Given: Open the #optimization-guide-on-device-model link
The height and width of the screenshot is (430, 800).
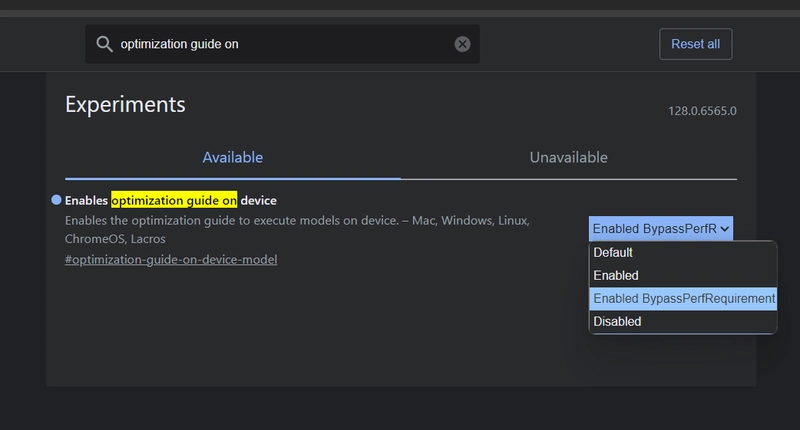Looking at the screenshot, I should pos(171,260).
